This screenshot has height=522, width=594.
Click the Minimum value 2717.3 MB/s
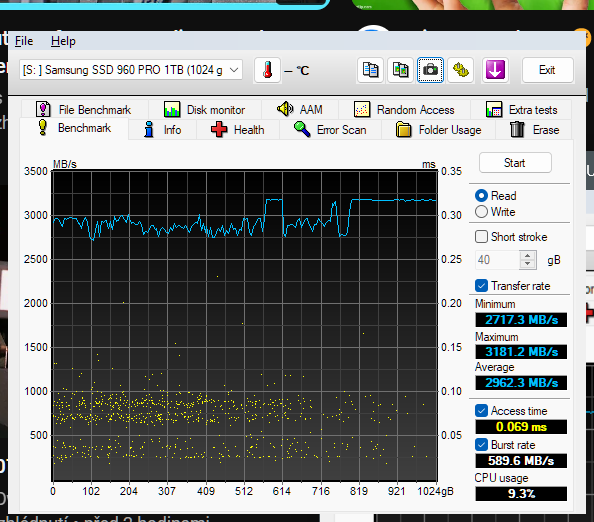[521, 320]
